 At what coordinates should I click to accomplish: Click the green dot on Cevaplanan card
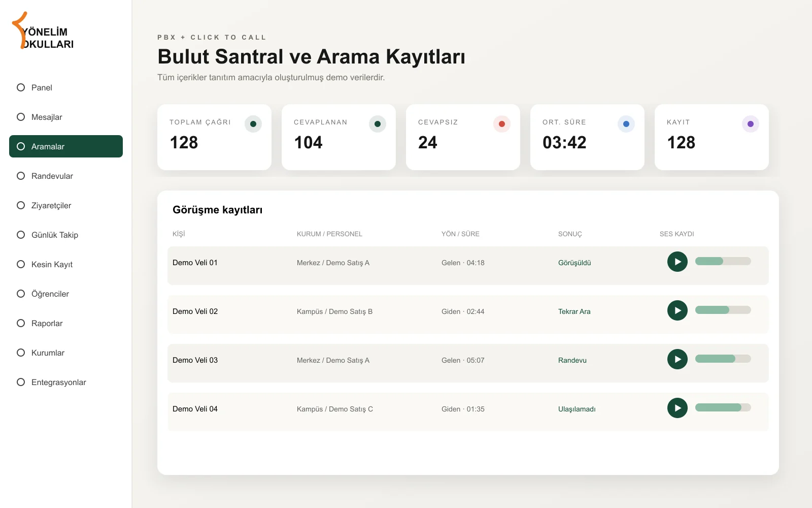(x=378, y=124)
